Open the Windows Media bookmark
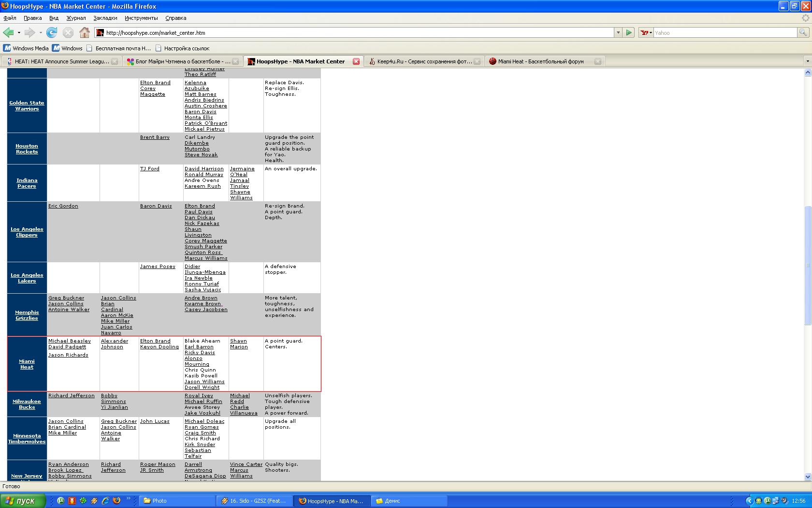812x508 pixels. pos(26,48)
